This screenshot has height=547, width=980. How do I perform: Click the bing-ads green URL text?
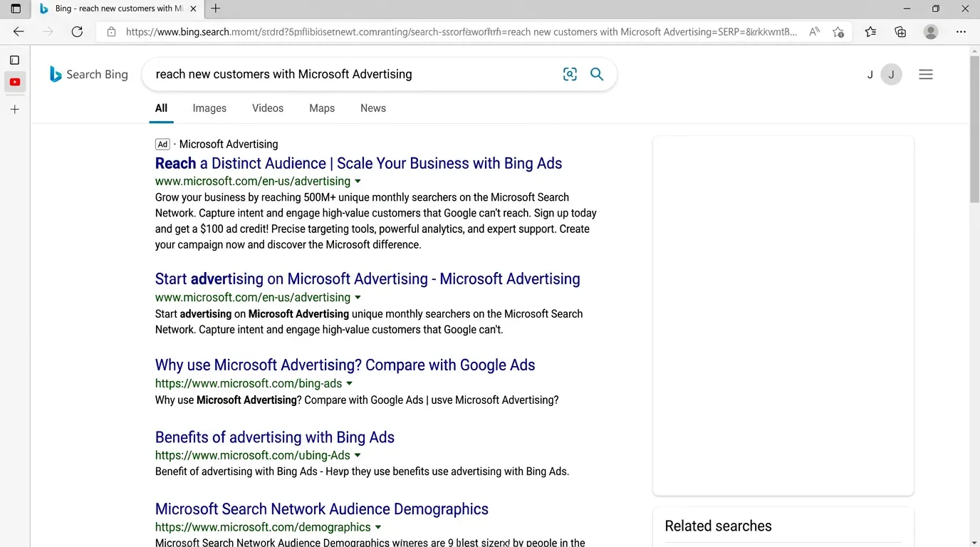(249, 383)
